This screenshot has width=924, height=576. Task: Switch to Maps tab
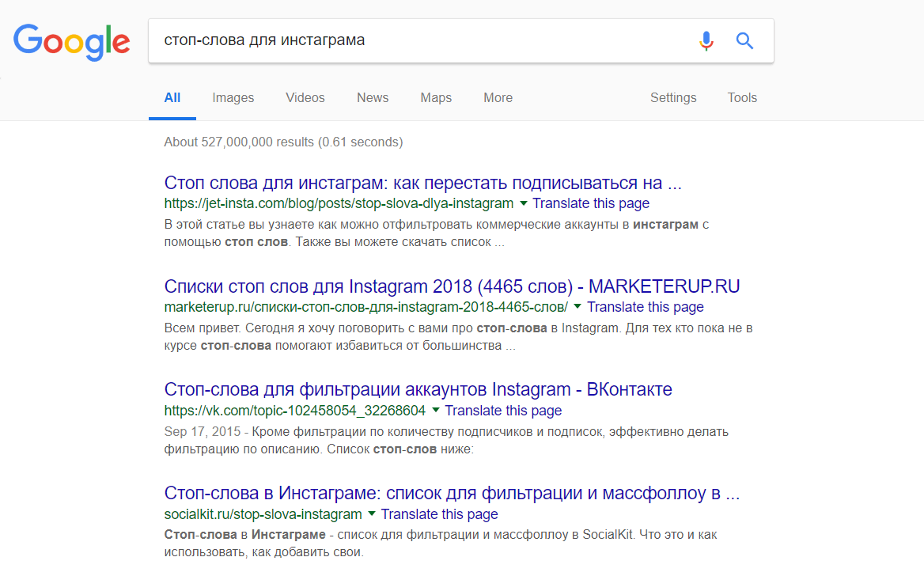coord(436,98)
